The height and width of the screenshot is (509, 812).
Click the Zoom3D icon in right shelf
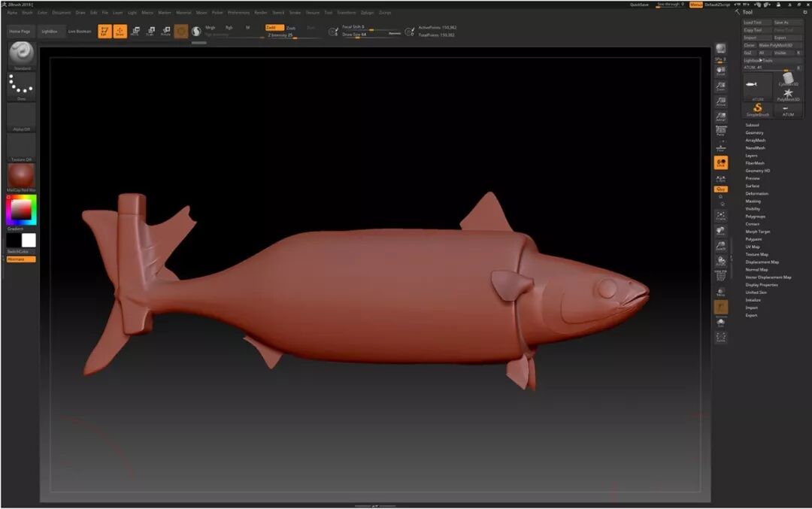coord(720,247)
